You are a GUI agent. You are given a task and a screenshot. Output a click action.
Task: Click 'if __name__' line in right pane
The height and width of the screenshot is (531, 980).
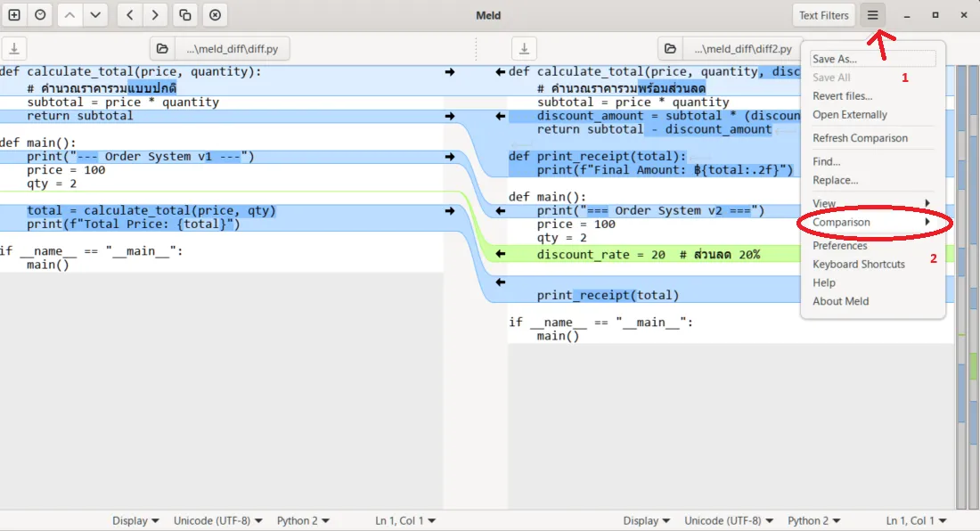(x=600, y=323)
